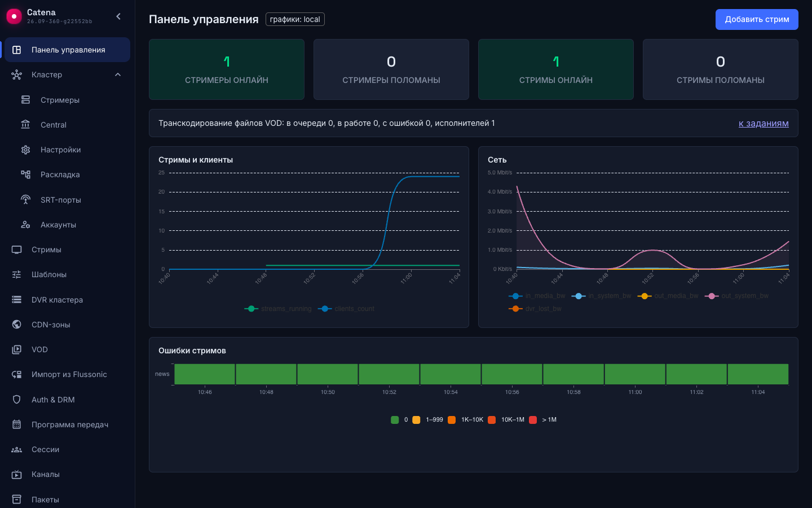
Task: Open the Каналы sidebar link
Action: click(x=67, y=474)
